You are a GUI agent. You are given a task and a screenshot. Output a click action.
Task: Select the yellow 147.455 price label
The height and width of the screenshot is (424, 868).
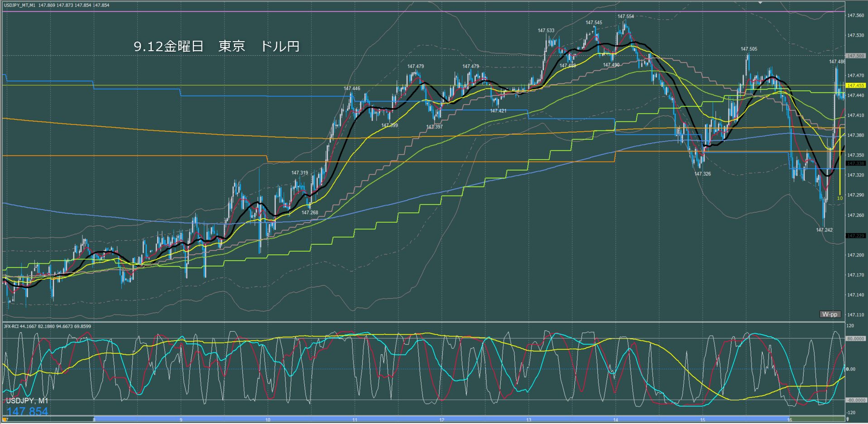point(855,86)
